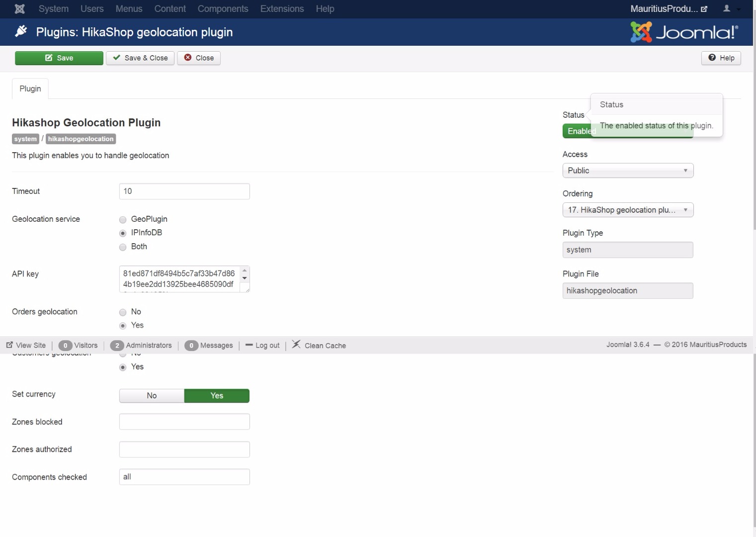
Task: Click the Plugin File field
Action: click(628, 291)
